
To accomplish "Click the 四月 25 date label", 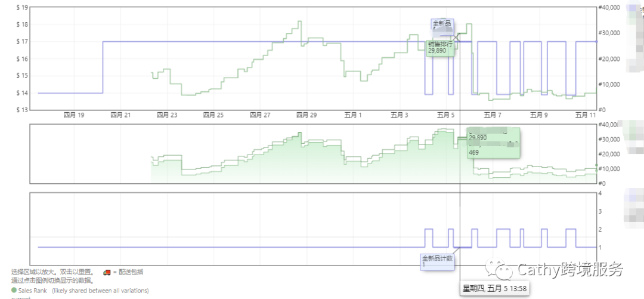I will (x=213, y=116).
